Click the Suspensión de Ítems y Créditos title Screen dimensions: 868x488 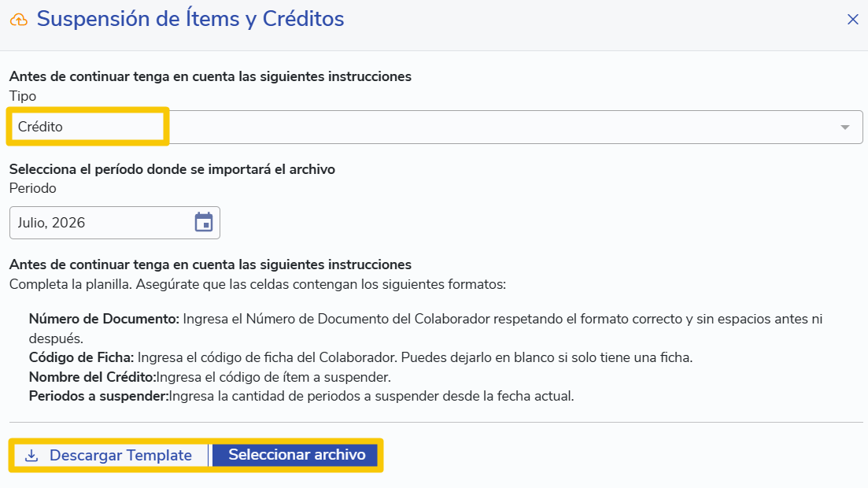[x=190, y=19]
